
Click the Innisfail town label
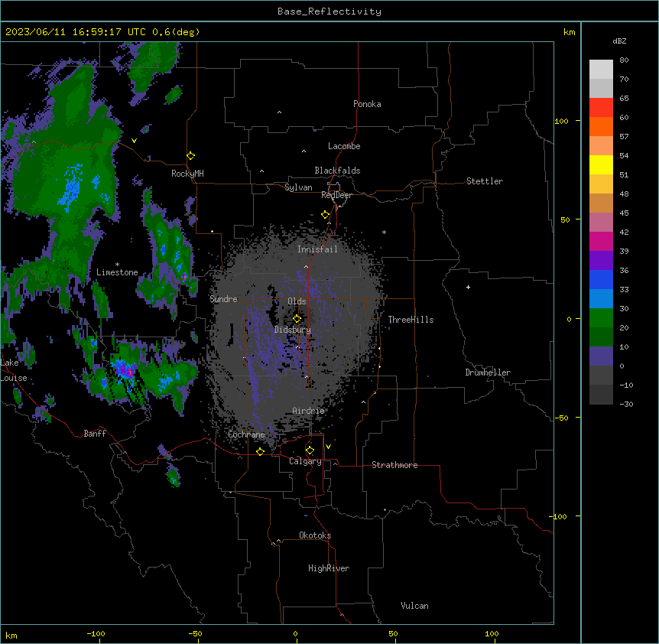click(x=317, y=249)
